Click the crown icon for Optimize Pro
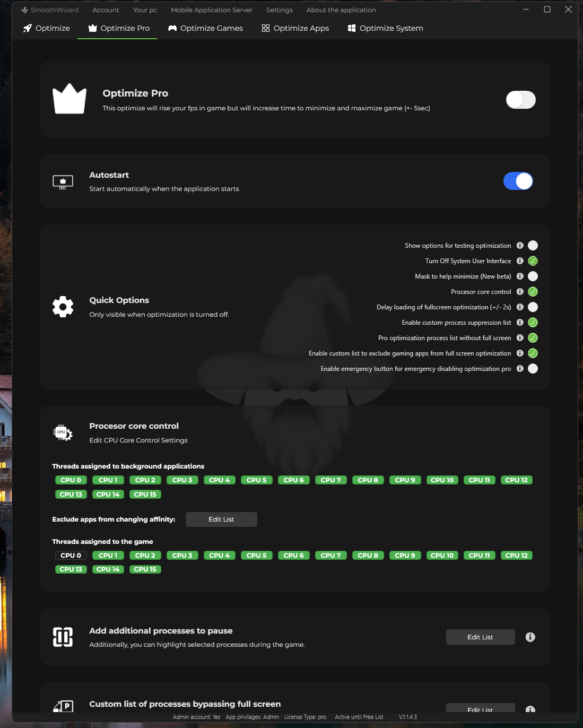The width and height of the screenshot is (583, 728). (69, 99)
